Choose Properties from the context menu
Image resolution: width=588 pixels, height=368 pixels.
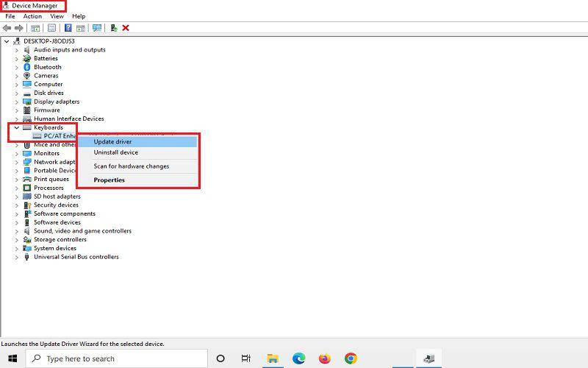tap(137, 180)
